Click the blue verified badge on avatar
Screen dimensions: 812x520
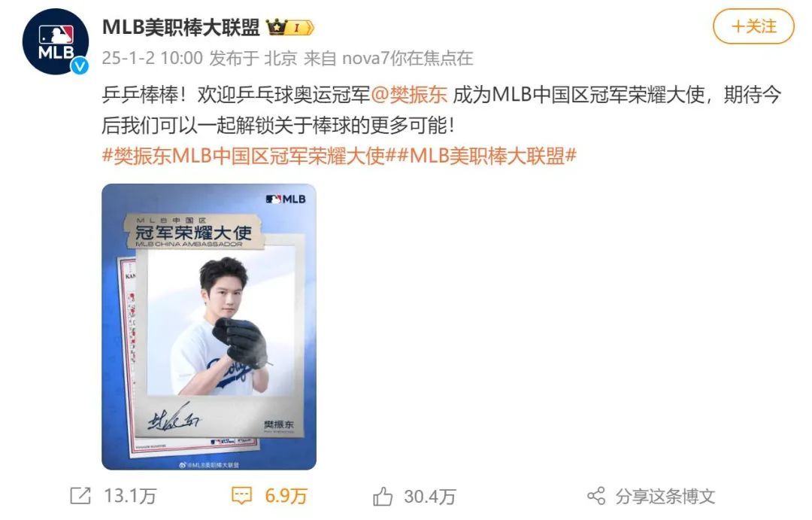click(79, 65)
